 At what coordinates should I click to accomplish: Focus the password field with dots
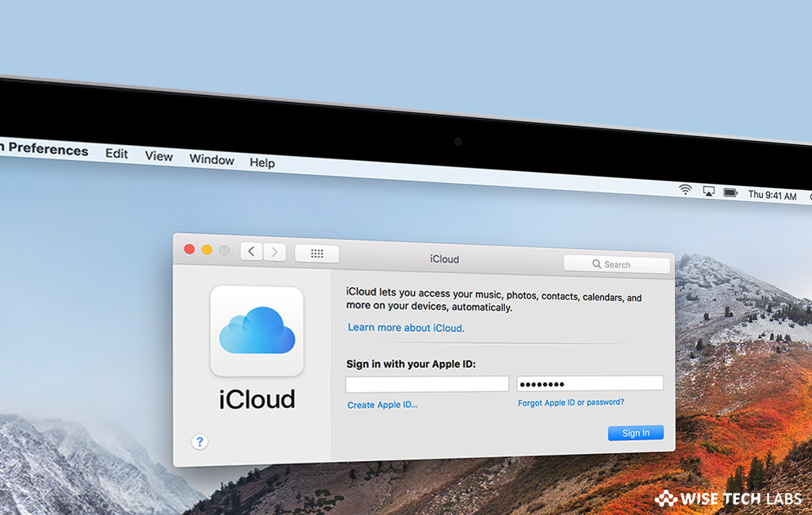pos(590,383)
